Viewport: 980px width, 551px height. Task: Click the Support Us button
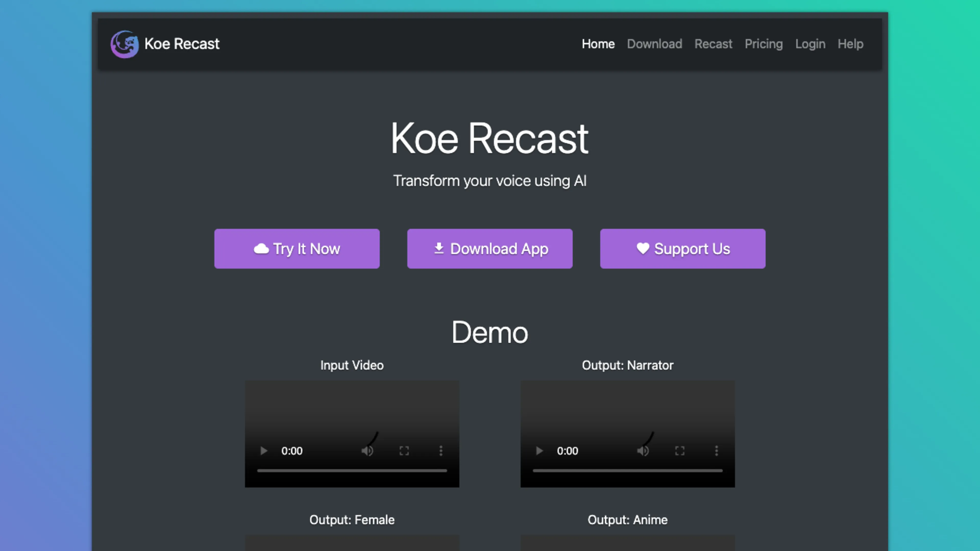[682, 249]
